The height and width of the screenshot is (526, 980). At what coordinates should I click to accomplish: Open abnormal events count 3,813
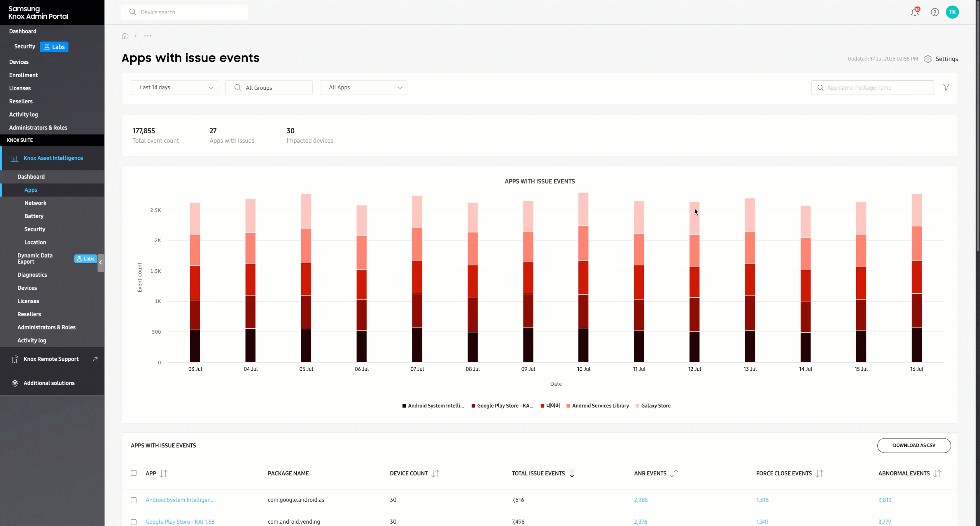coord(885,500)
